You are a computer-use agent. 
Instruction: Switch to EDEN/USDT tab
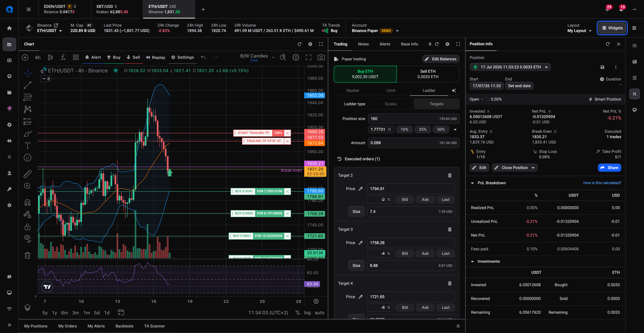(64, 9)
